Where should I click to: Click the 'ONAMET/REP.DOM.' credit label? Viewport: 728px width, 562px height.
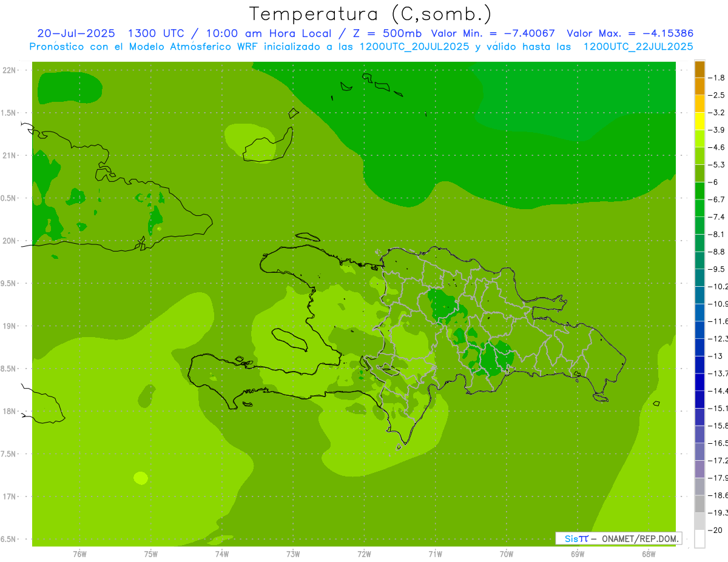pos(640,538)
